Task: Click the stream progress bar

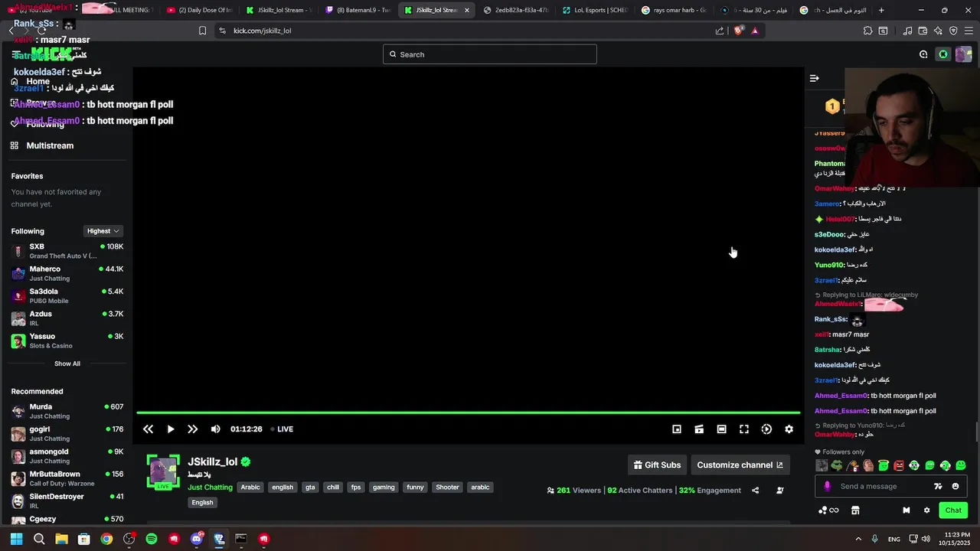Action: click(469, 412)
